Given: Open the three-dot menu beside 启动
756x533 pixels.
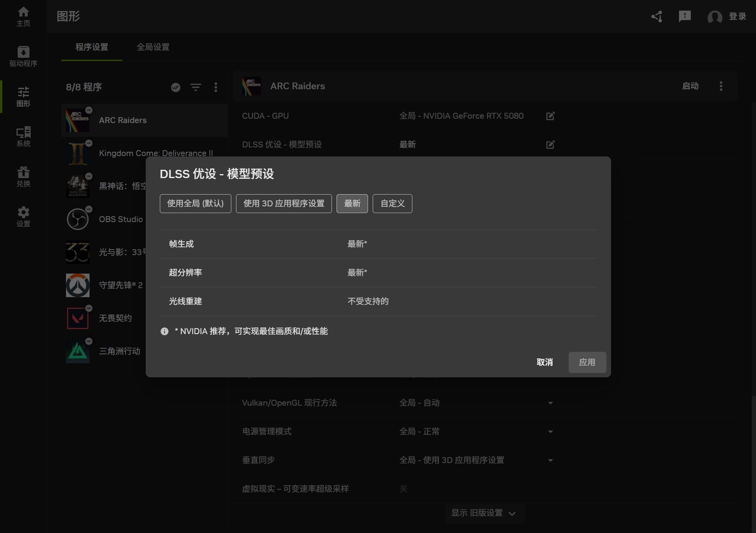Looking at the screenshot, I should 721,86.
